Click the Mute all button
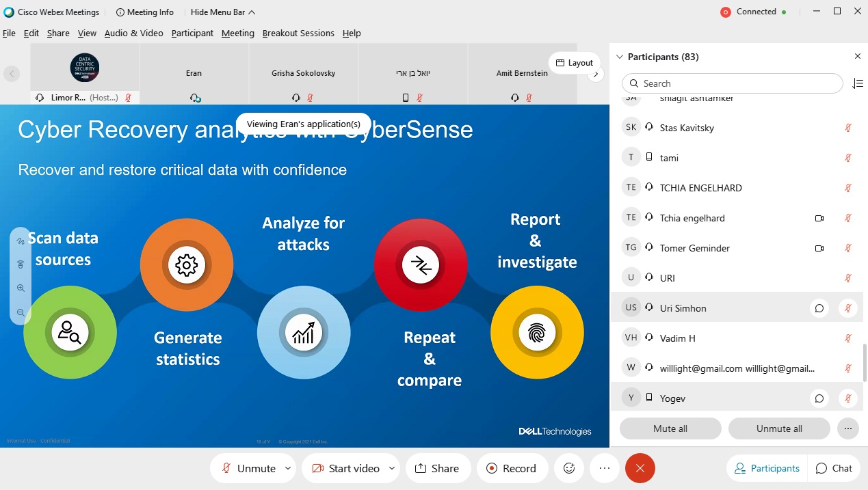This screenshot has width=868, height=490. [x=670, y=428]
